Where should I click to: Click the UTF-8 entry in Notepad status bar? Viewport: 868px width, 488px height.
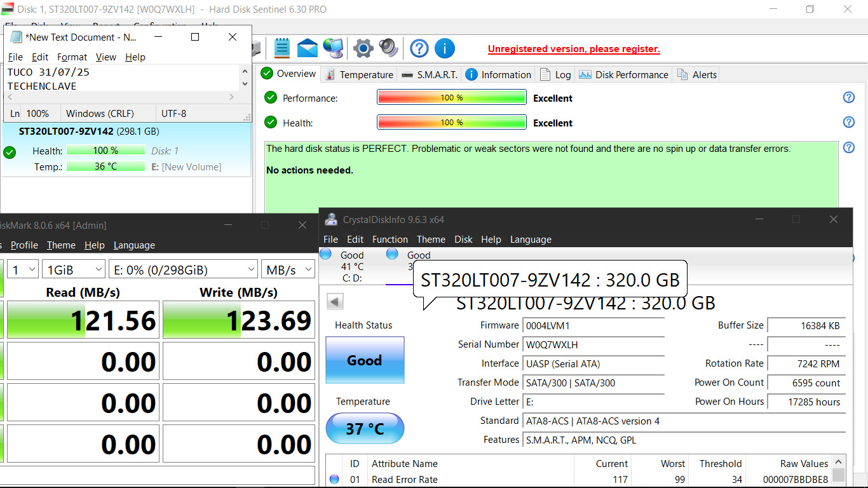click(173, 113)
